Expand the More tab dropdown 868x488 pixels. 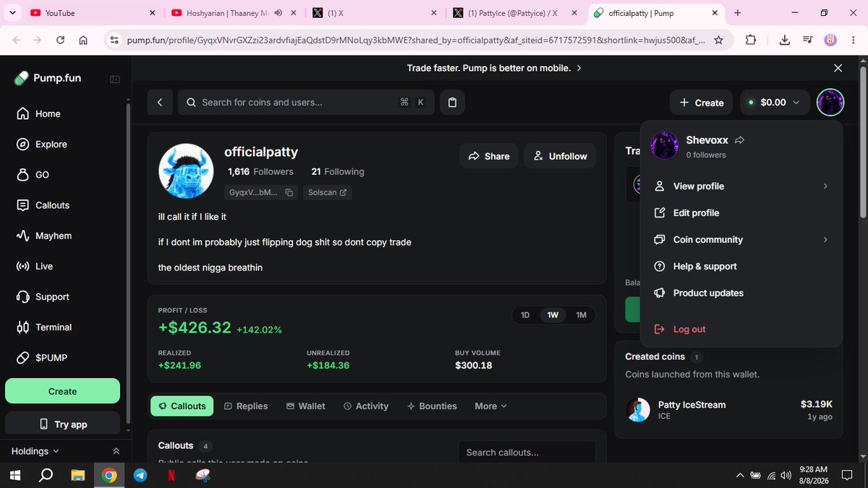pos(490,406)
